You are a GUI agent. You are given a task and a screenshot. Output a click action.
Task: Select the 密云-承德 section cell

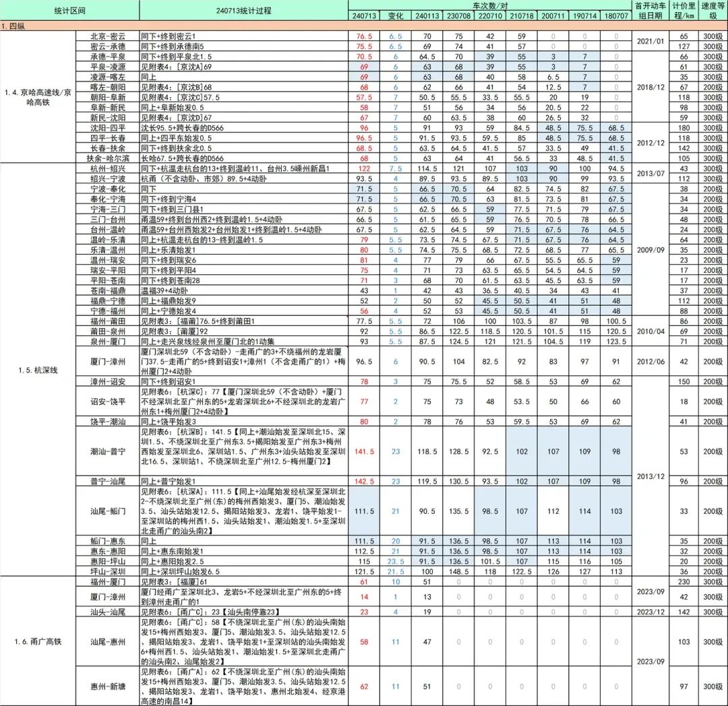[x=108, y=46]
